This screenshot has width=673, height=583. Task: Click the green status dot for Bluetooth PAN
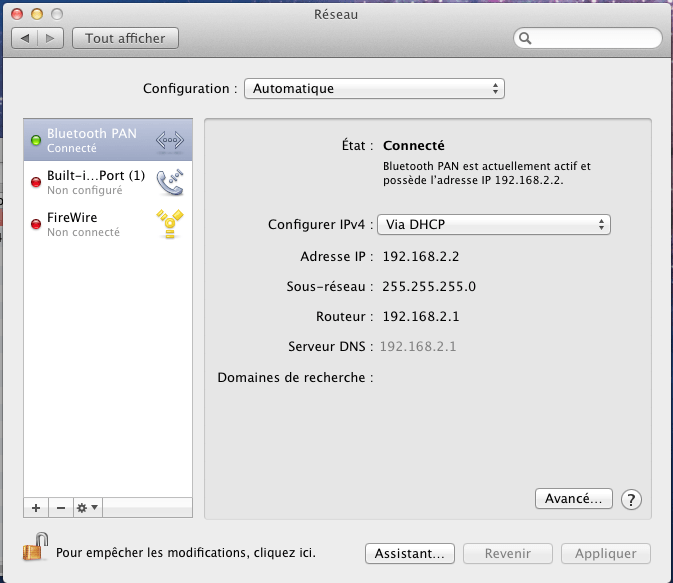pos(36,140)
